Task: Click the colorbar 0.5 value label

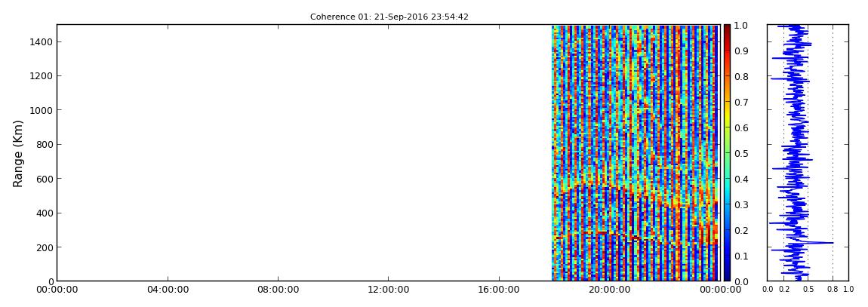Action: point(741,153)
